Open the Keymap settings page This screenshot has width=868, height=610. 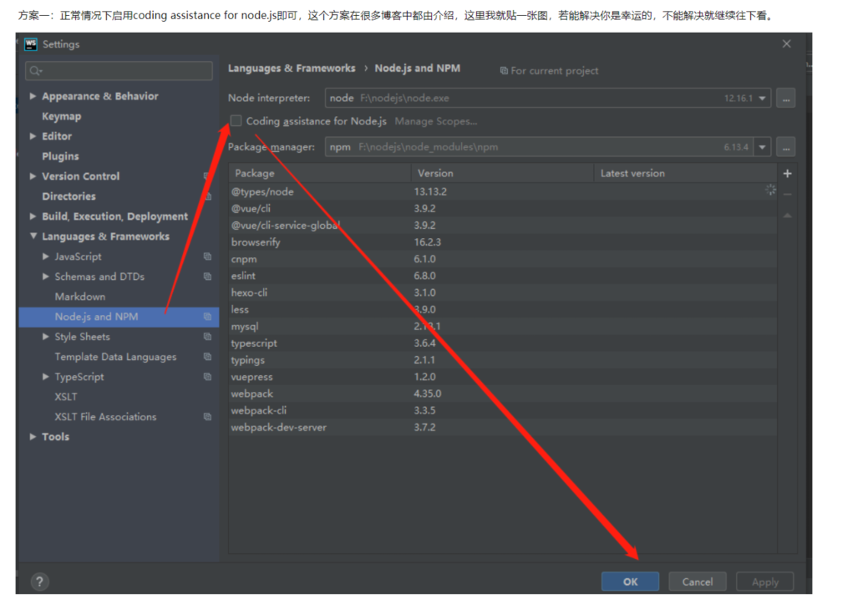pyautogui.click(x=62, y=116)
